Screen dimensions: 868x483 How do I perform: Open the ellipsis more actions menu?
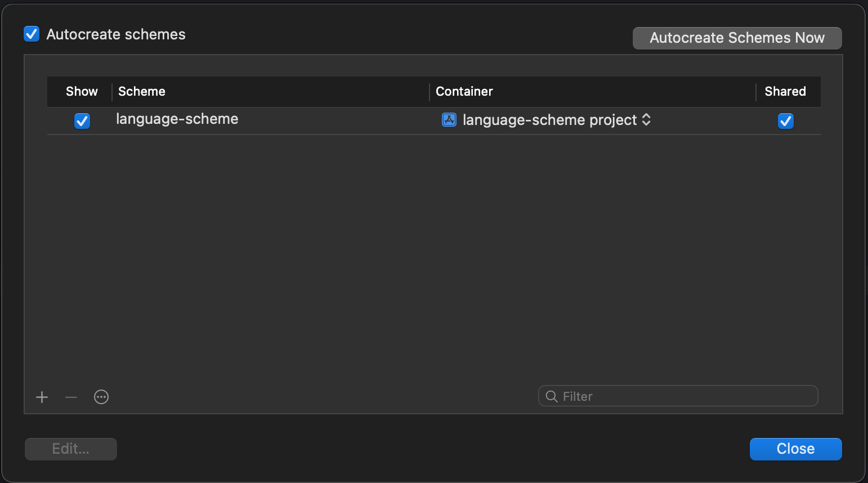click(x=101, y=397)
